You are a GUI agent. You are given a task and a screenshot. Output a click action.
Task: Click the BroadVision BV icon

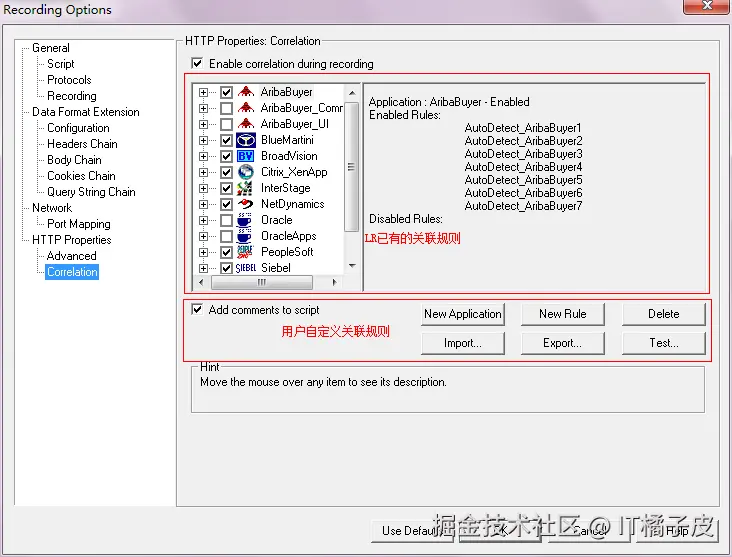pos(246,156)
